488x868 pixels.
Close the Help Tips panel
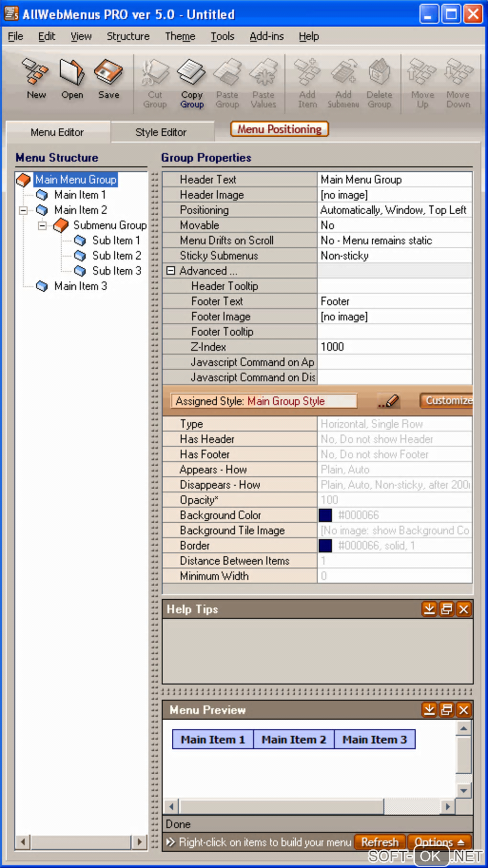(464, 609)
